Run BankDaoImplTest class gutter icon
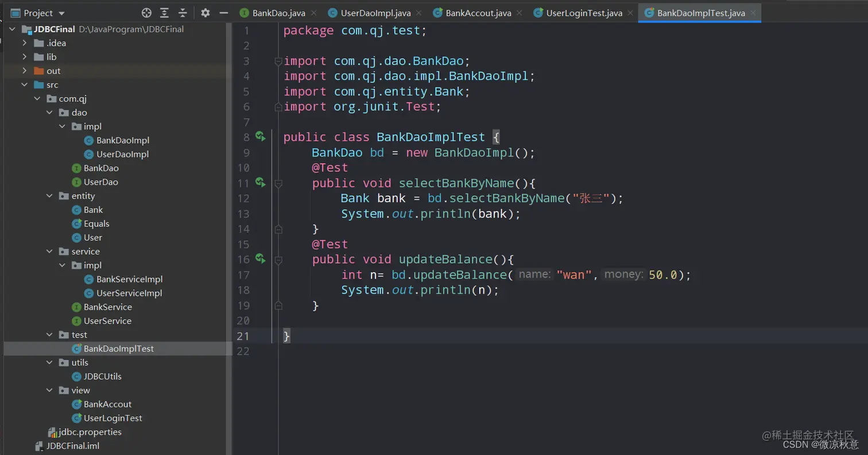 tap(261, 136)
